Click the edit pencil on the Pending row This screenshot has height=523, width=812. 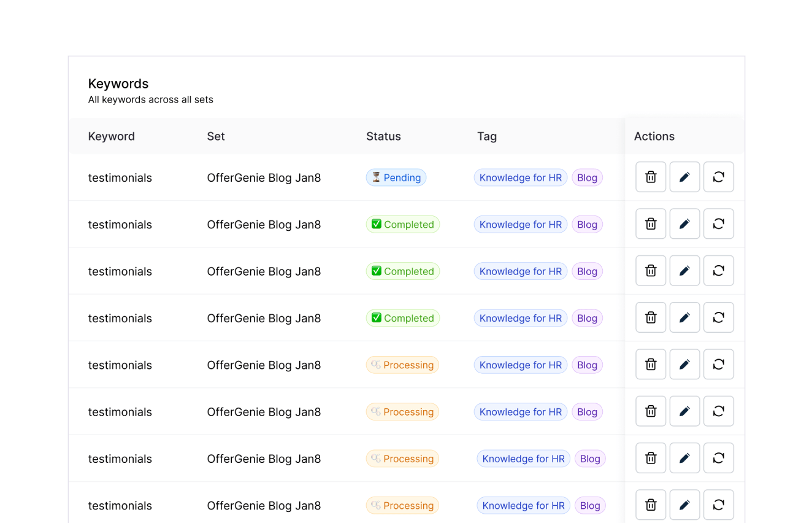684,177
